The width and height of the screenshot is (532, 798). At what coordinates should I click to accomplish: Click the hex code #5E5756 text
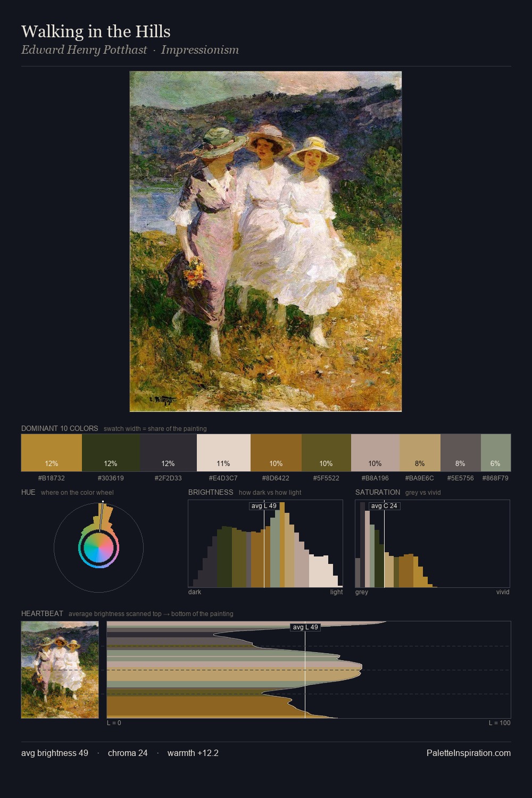461,478
